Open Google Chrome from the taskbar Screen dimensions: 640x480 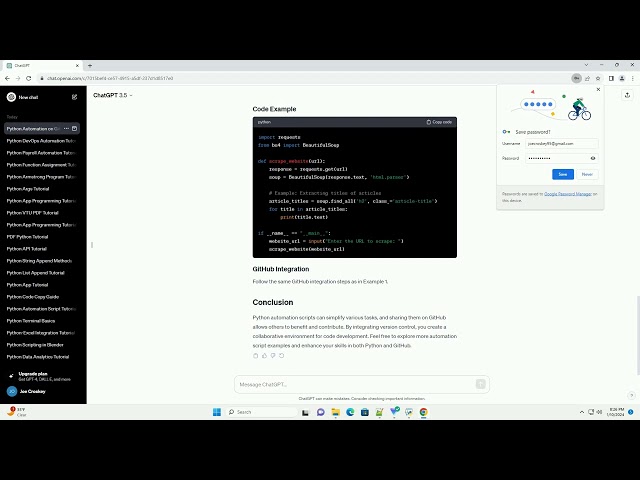tap(424, 412)
